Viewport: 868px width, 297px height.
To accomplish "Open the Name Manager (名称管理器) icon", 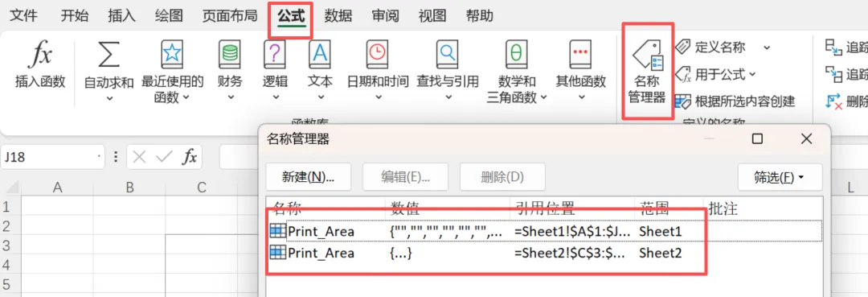I will point(648,56).
